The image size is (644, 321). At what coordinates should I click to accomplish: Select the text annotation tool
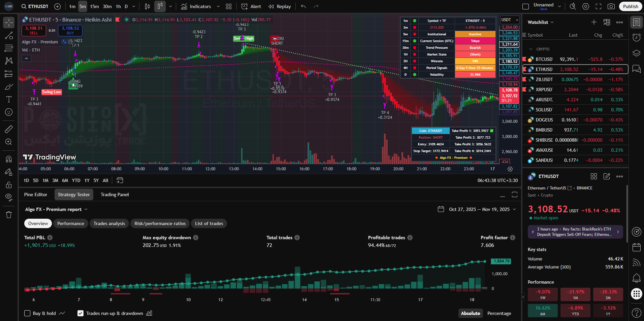click(x=9, y=99)
